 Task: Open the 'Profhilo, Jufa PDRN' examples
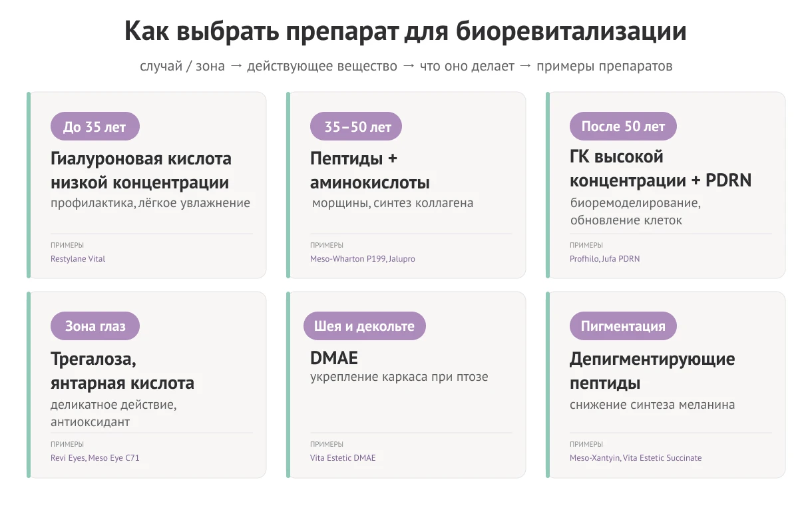604,258
